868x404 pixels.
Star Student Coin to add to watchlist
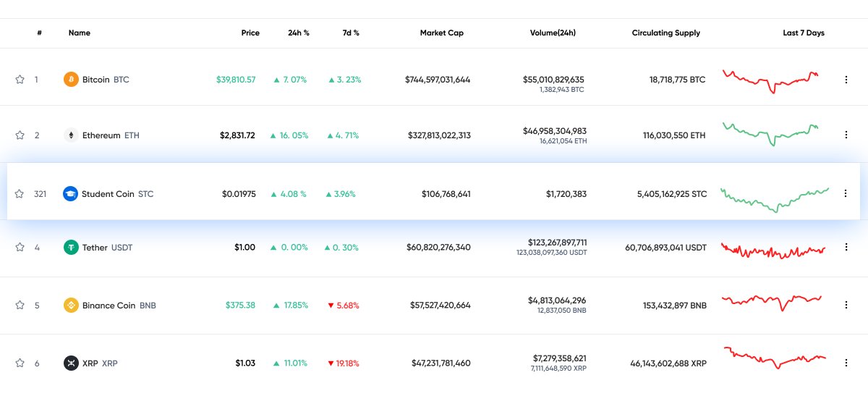[x=20, y=194]
